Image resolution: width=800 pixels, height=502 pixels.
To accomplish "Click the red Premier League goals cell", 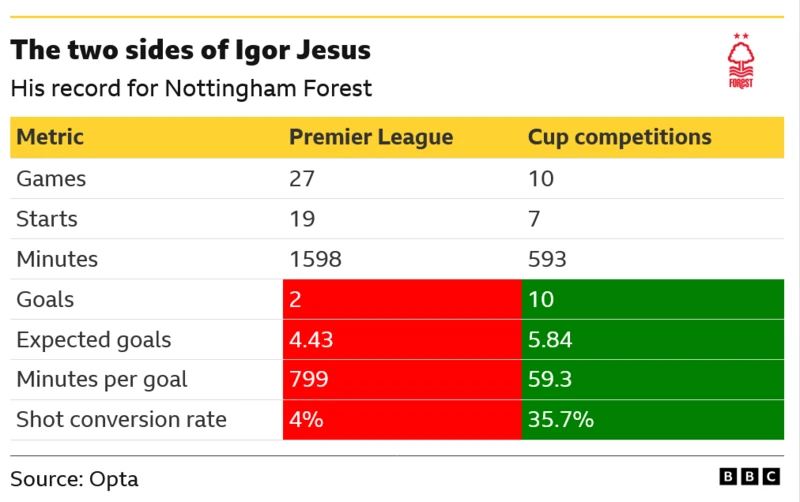I will point(402,299).
